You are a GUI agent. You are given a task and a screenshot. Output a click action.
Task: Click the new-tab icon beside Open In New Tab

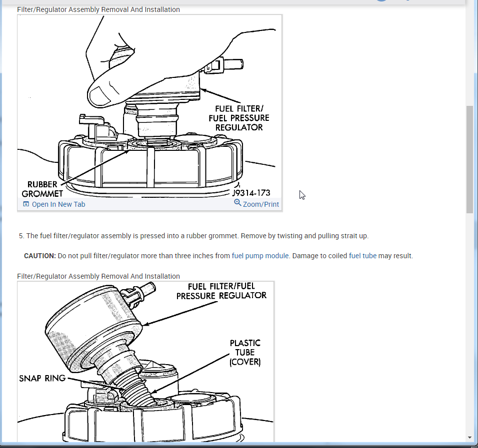tap(26, 204)
